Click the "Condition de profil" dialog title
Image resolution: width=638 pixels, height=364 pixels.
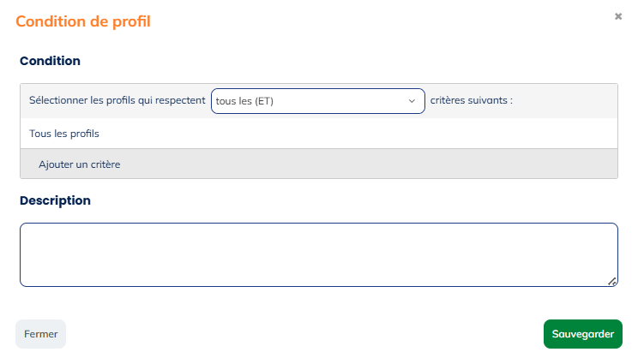click(x=83, y=21)
